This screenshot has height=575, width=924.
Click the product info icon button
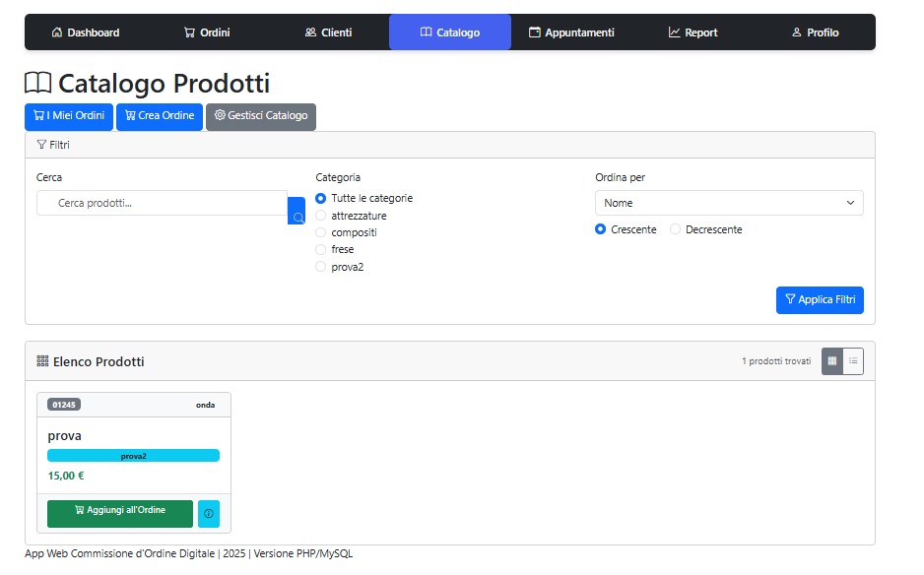(209, 514)
